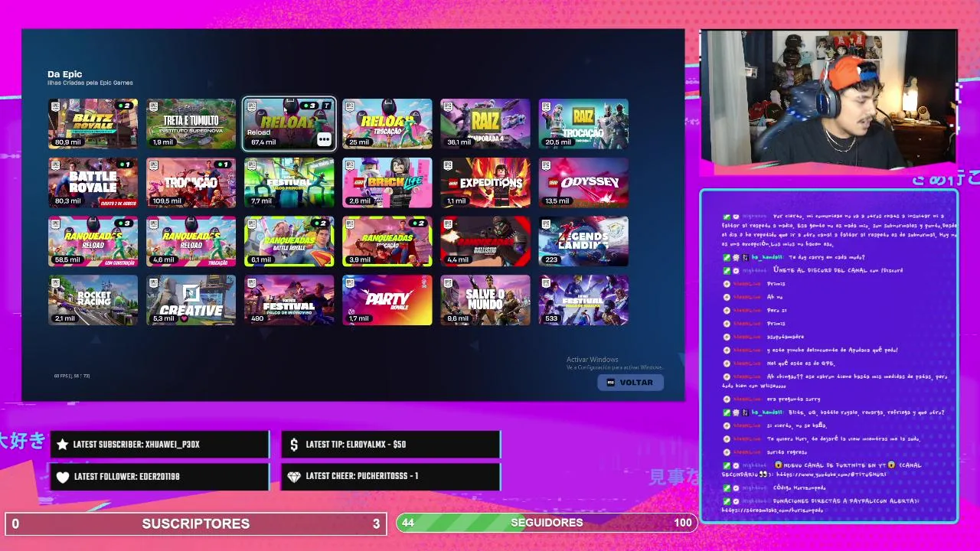The height and width of the screenshot is (551, 980).
Task: Open the LEGO Odyssey tile
Action: (583, 182)
